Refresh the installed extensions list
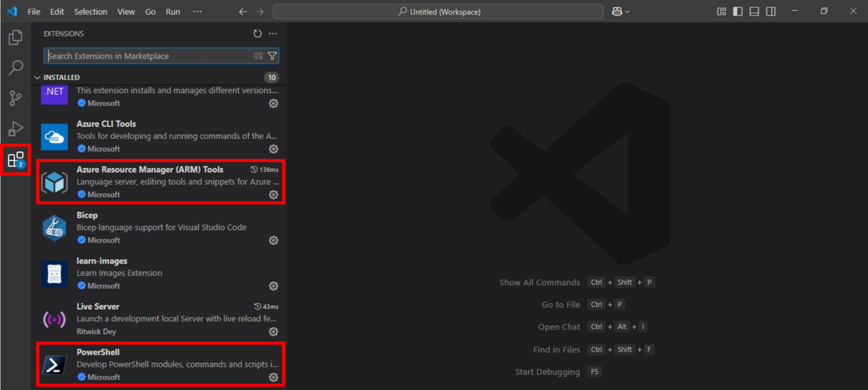The width and height of the screenshot is (868, 390). pyautogui.click(x=258, y=33)
